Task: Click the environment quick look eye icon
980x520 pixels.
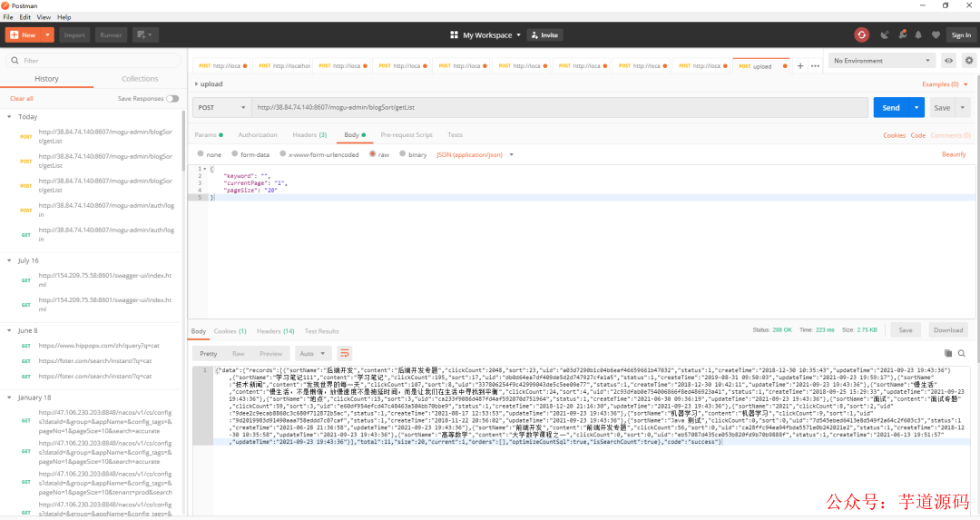Action: [x=949, y=61]
